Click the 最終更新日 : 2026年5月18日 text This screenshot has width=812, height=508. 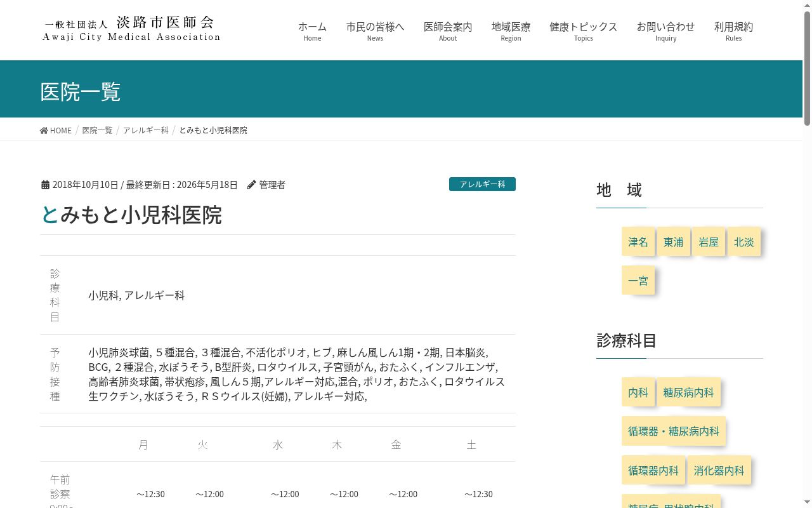[182, 185]
